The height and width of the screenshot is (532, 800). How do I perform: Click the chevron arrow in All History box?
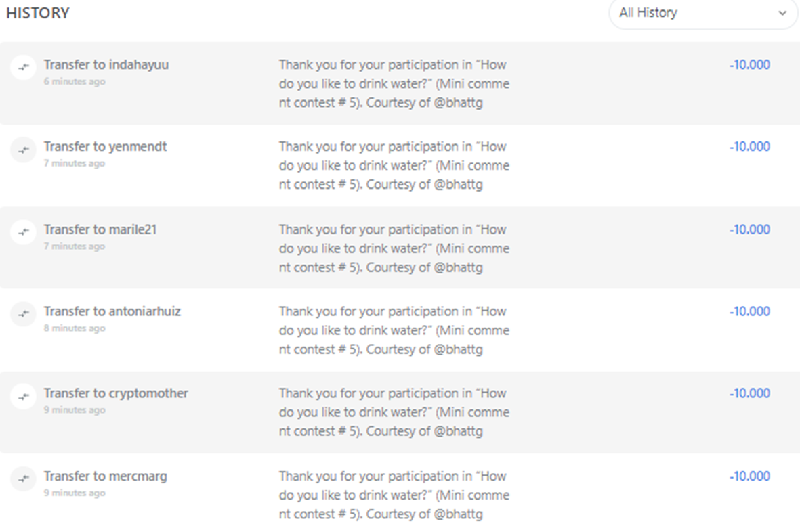click(x=782, y=14)
